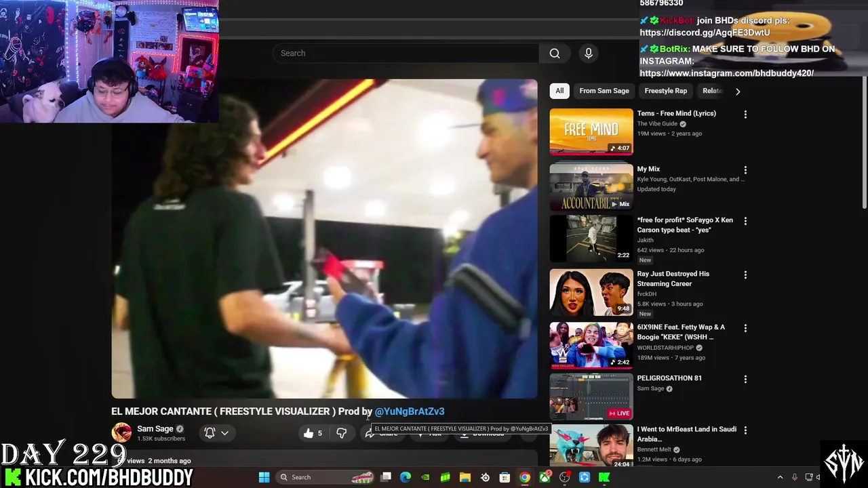This screenshot has height=488, width=868.
Task: Dislike the video with thumbs down
Action: click(x=341, y=433)
